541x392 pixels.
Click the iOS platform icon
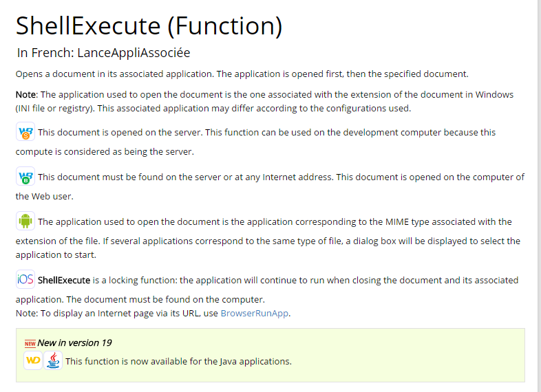pyautogui.click(x=25, y=280)
